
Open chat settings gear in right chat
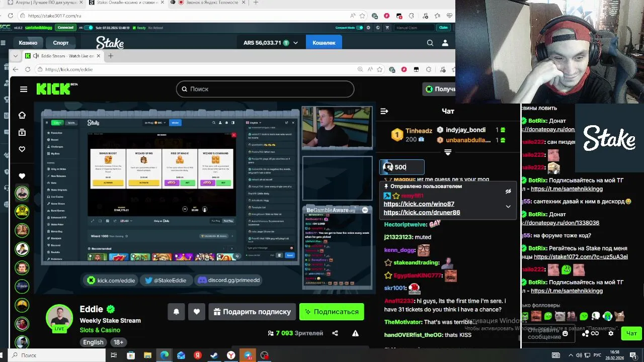611,333
